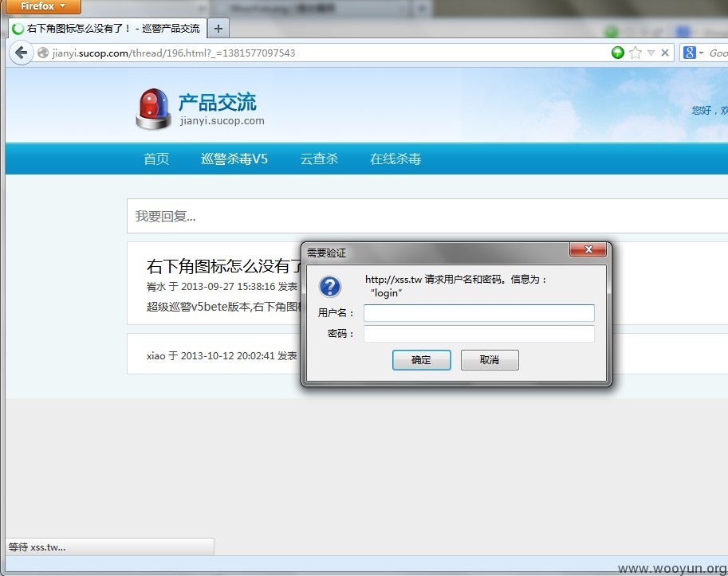Stop loading with the X icon
The image size is (728, 576).
pyautogui.click(x=665, y=53)
